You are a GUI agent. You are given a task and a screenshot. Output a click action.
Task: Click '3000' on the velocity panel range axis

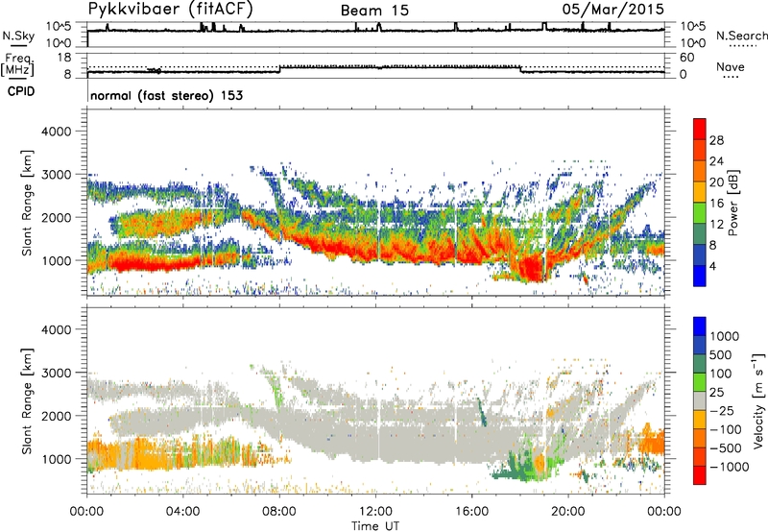coord(56,373)
